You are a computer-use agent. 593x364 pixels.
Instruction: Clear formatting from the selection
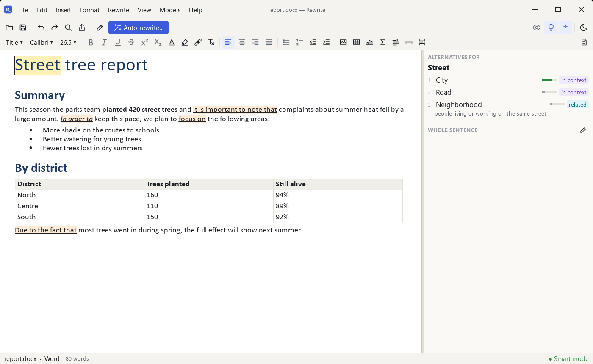click(x=211, y=42)
